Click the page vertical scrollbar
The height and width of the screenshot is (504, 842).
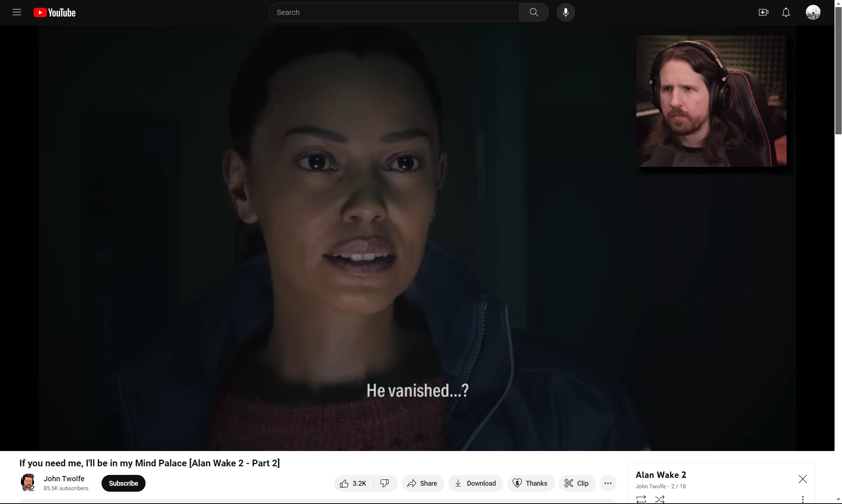coord(838,70)
